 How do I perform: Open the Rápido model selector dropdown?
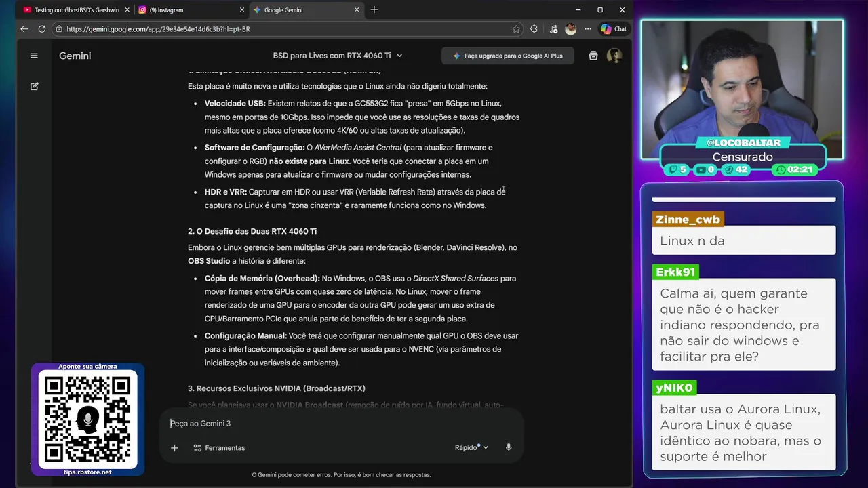pyautogui.click(x=471, y=447)
